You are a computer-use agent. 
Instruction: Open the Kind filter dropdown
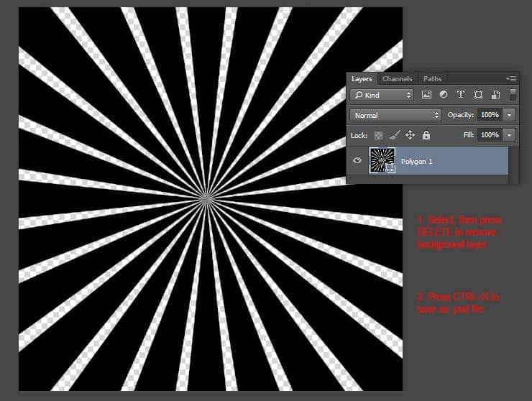coord(382,95)
